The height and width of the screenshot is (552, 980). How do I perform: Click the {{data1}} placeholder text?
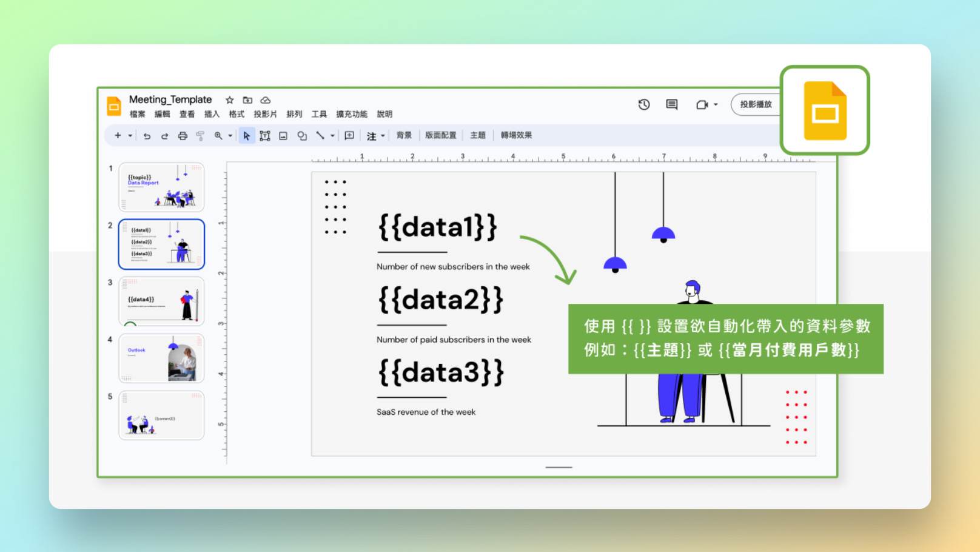point(438,227)
